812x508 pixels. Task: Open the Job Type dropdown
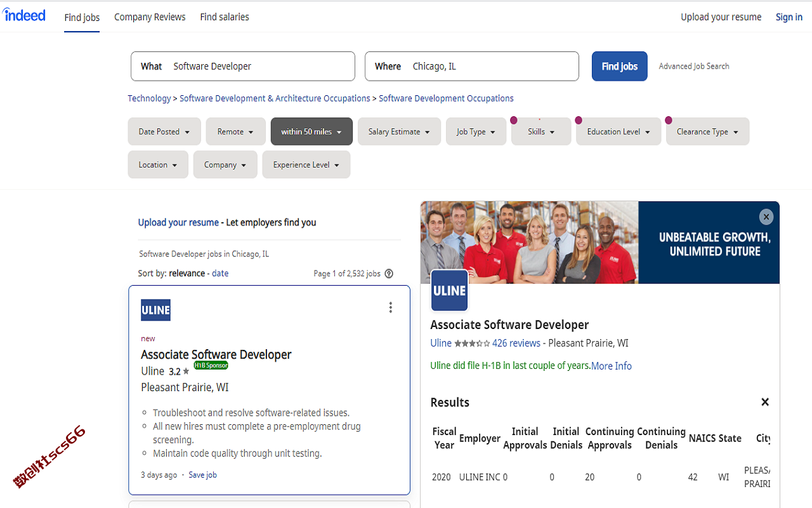pos(476,131)
